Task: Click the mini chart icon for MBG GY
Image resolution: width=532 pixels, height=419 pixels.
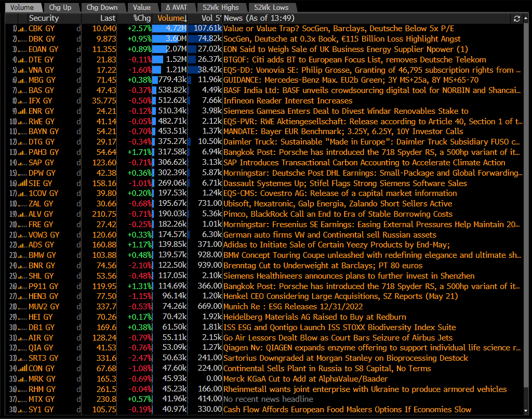Action: click(x=23, y=81)
